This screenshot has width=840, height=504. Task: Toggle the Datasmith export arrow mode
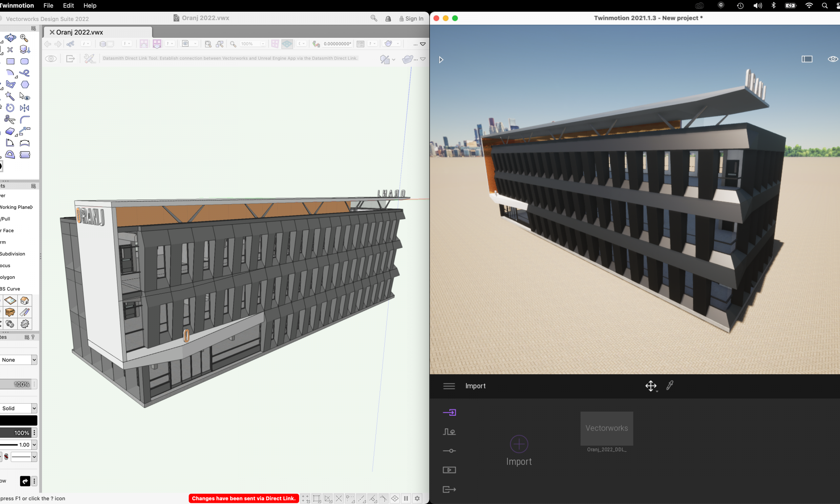(x=70, y=59)
